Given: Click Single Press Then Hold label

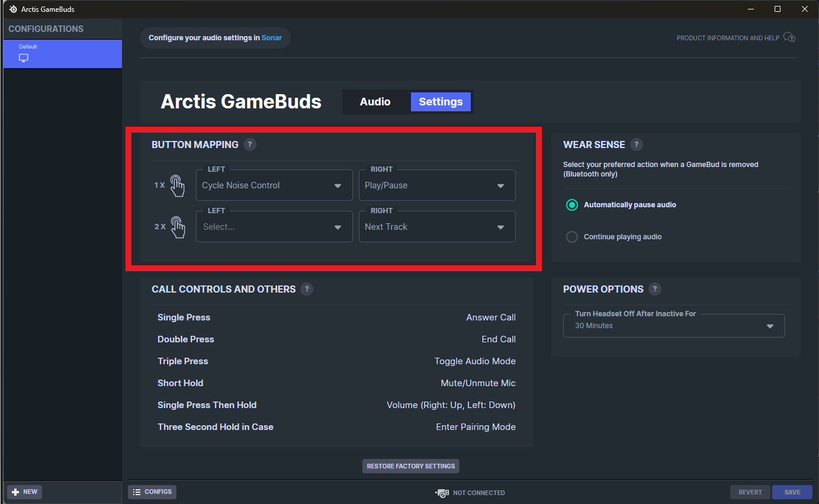Looking at the screenshot, I should coord(207,405).
